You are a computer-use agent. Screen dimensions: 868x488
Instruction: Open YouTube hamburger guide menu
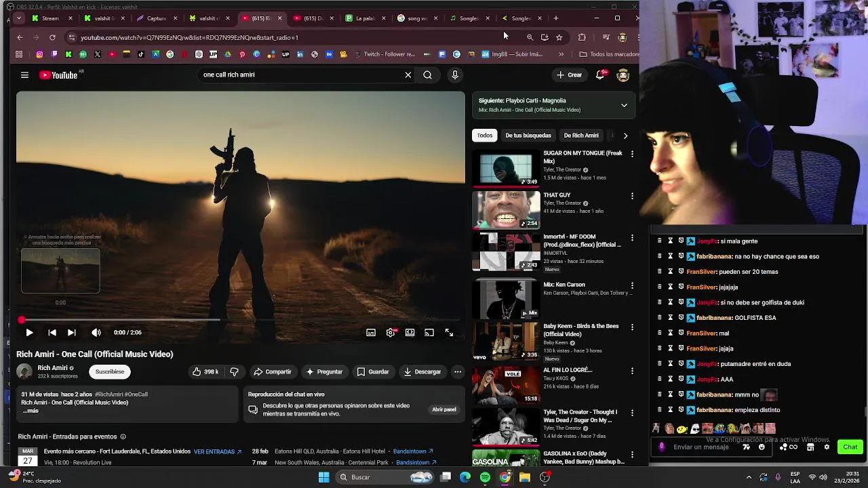24,75
